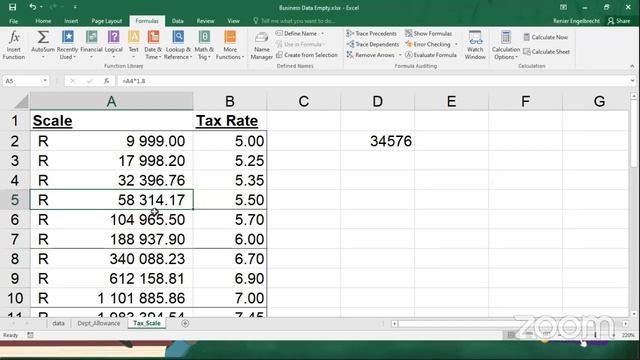Select the Scale header cell
Image resolution: width=640 pixels, height=360 pixels.
(111, 121)
